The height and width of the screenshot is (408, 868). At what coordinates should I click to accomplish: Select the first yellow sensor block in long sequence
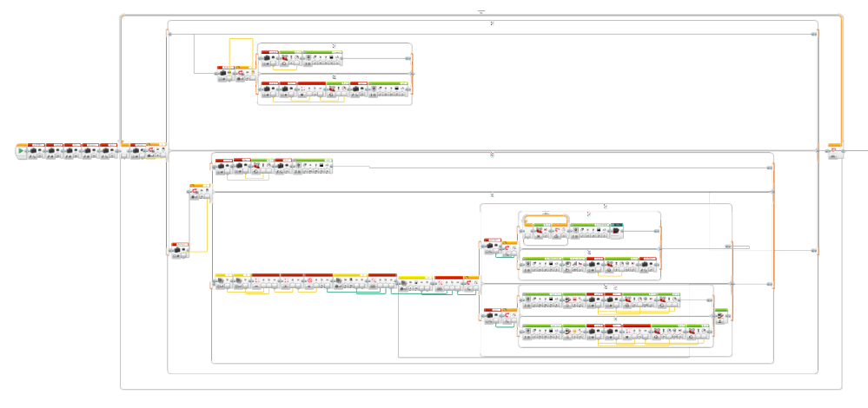point(221,281)
